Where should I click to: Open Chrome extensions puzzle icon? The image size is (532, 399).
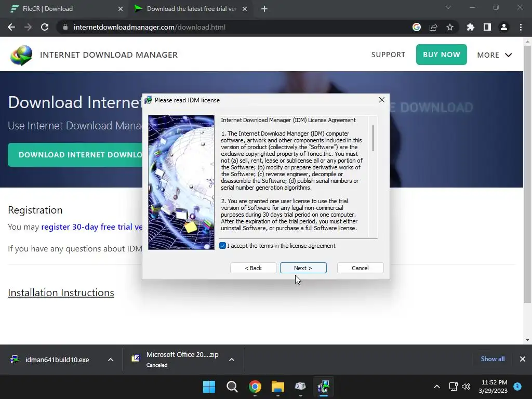click(x=471, y=27)
